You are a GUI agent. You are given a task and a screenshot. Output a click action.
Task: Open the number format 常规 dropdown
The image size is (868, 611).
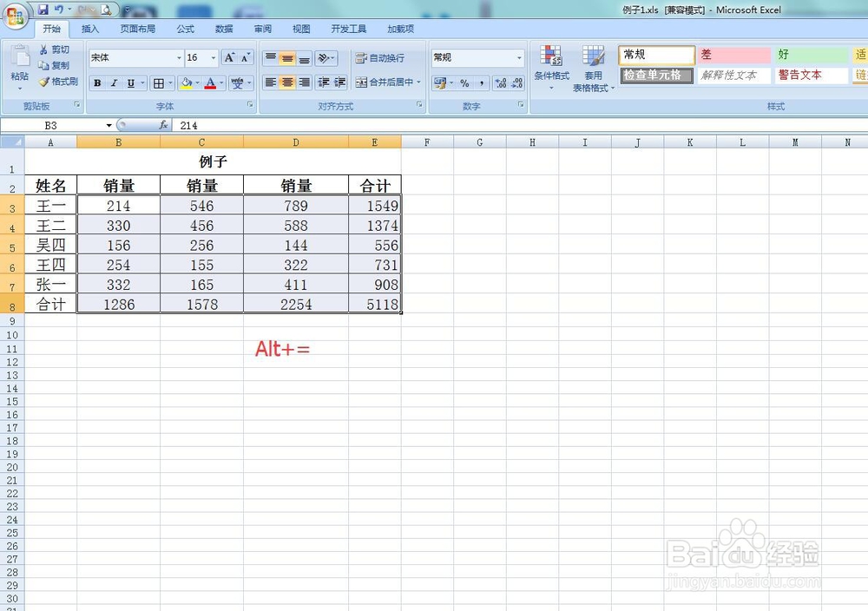coord(519,57)
